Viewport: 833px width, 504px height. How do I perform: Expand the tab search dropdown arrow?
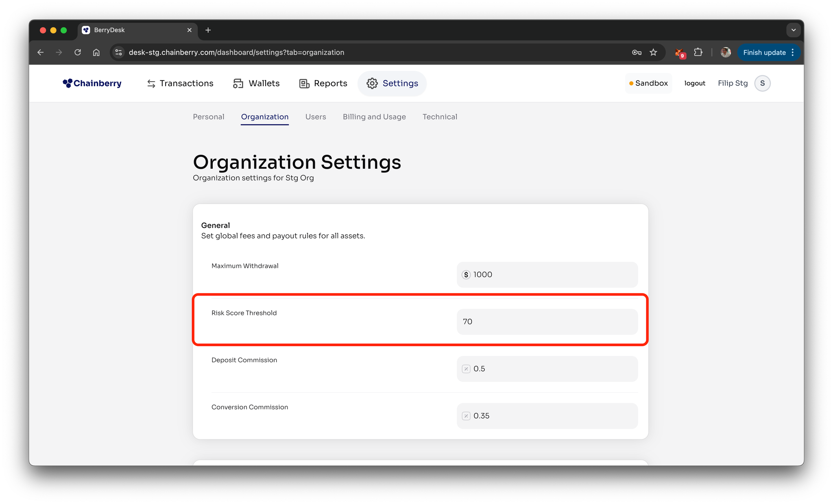point(793,30)
